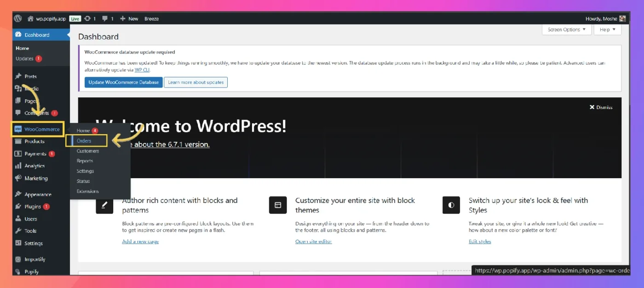The height and width of the screenshot is (288, 644).
Task: Expand the Help dropdown tab
Action: point(608,29)
